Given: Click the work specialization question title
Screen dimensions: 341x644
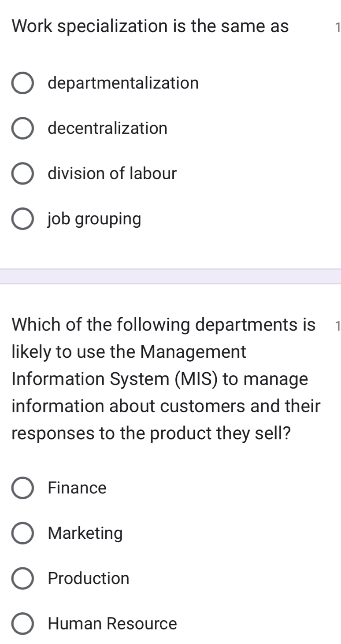Looking at the screenshot, I should coord(150,26).
